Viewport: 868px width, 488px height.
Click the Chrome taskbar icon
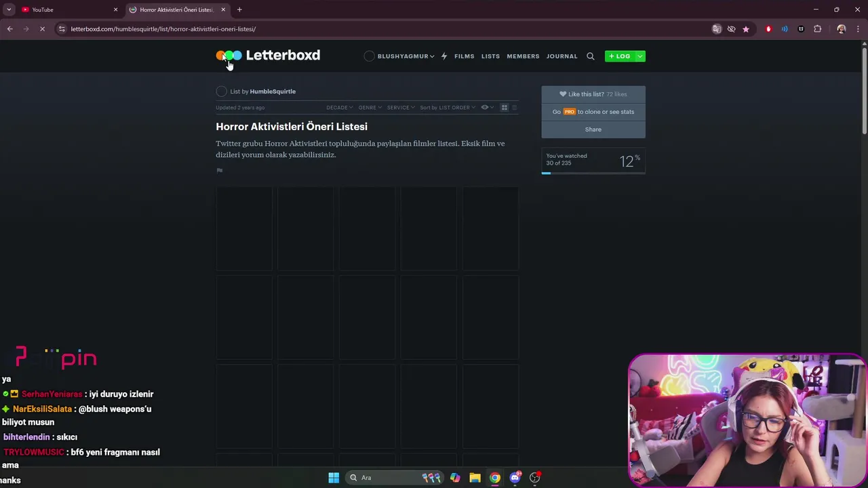(495, 478)
